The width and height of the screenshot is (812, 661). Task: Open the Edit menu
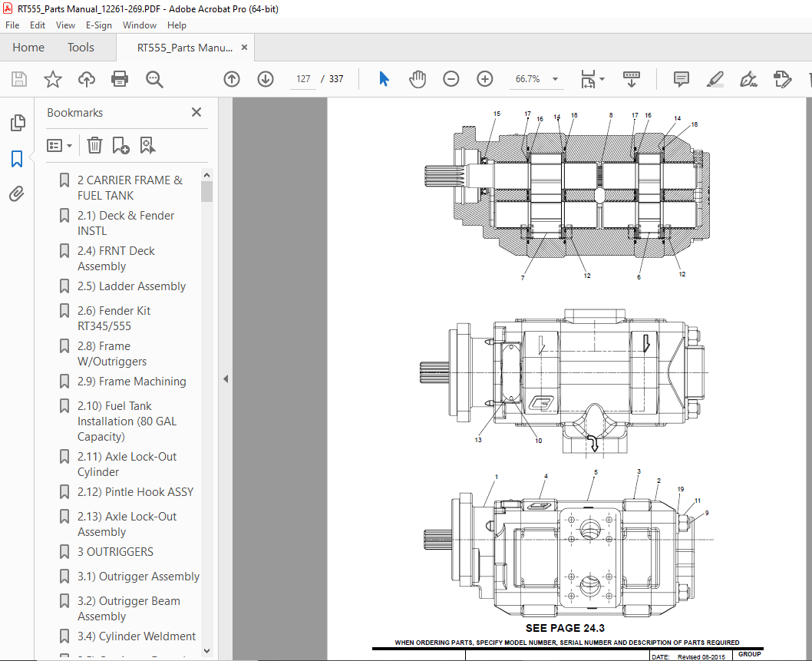38,25
